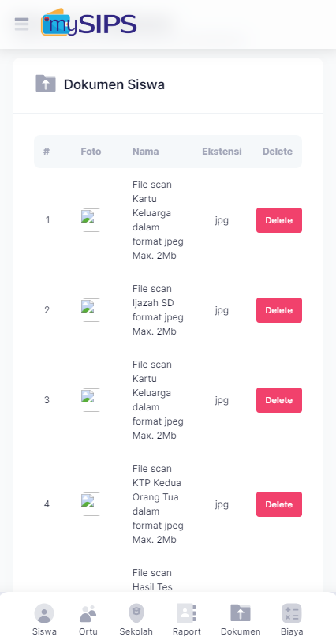Click the Dokumen Siswa upload folder icon
Viewport: 336px width, 644px height.
[x=46, y=84]
